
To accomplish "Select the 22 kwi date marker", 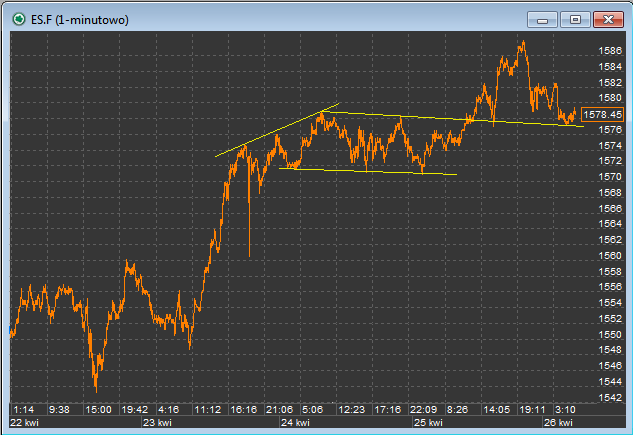I will tap(24, 423).
